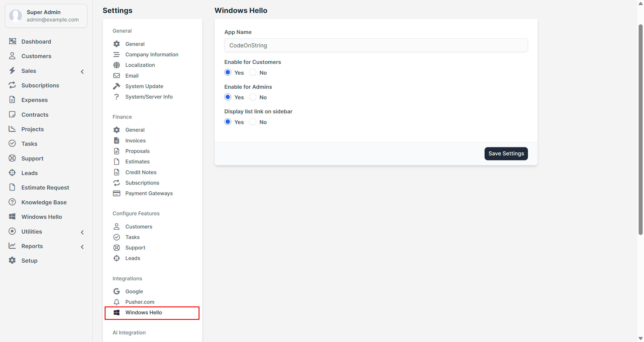Screen dimensions: 644x342
Task: Click the Contracts note icon
Action: (x=12, y=114)
